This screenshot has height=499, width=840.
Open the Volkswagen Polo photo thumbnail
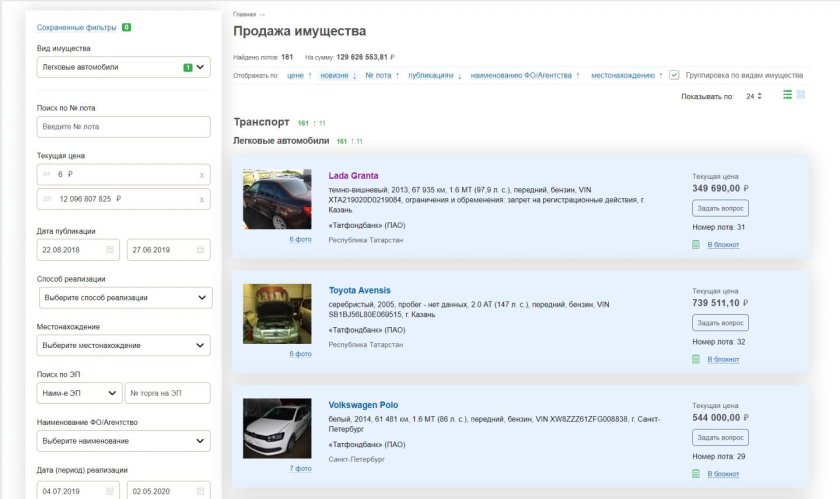(277, 428)
